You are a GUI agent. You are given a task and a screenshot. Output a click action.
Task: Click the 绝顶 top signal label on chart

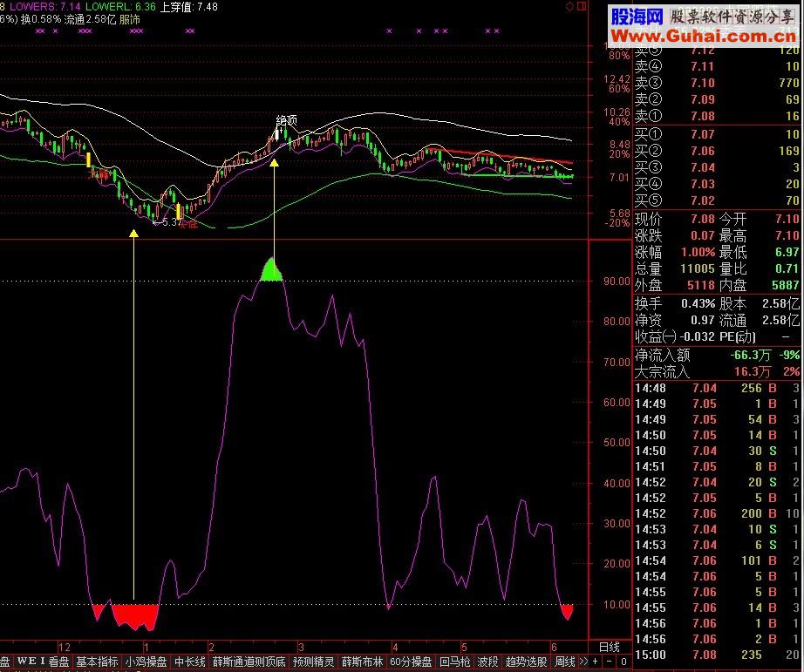287,120
